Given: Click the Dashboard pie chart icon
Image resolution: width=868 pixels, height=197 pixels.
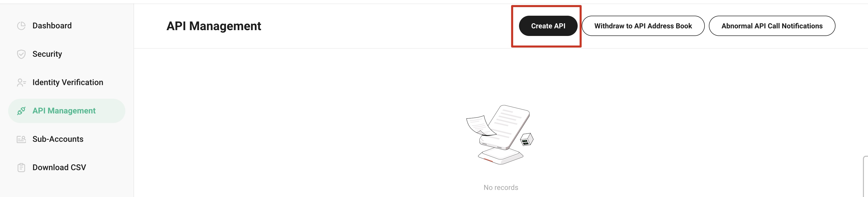Looking at the screenshot, I should [x=21, y=26].
